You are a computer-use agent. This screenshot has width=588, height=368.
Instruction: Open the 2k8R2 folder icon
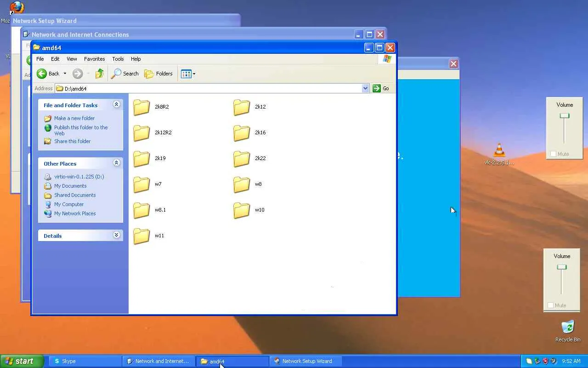point(141,107)
